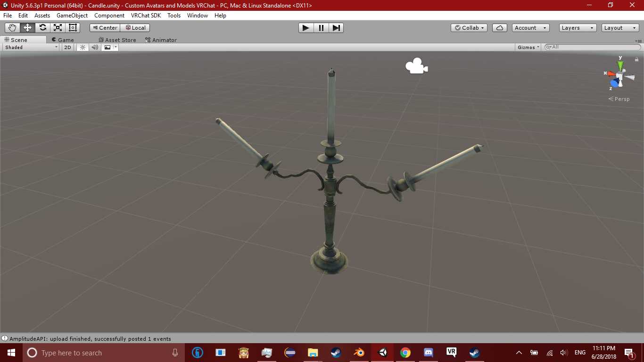644x362 pixels.
Task: Click the Collab button
Action: pos(469,28)
